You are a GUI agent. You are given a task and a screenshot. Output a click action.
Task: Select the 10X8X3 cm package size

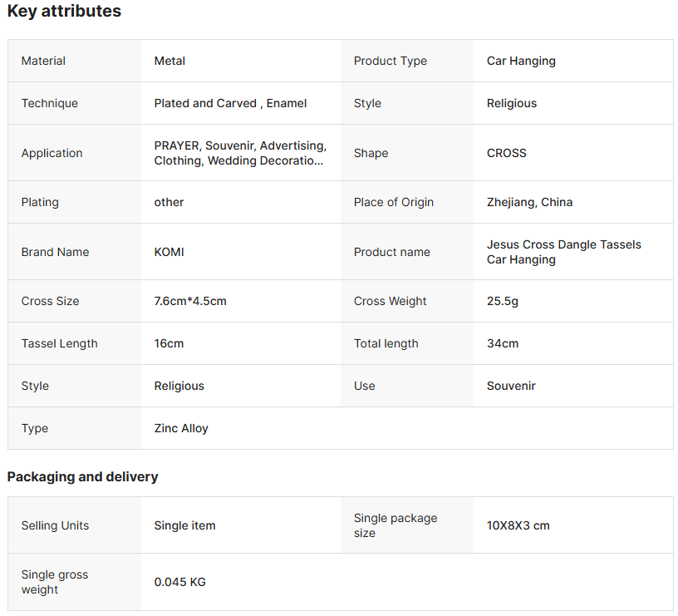click(x=518, y=525)
